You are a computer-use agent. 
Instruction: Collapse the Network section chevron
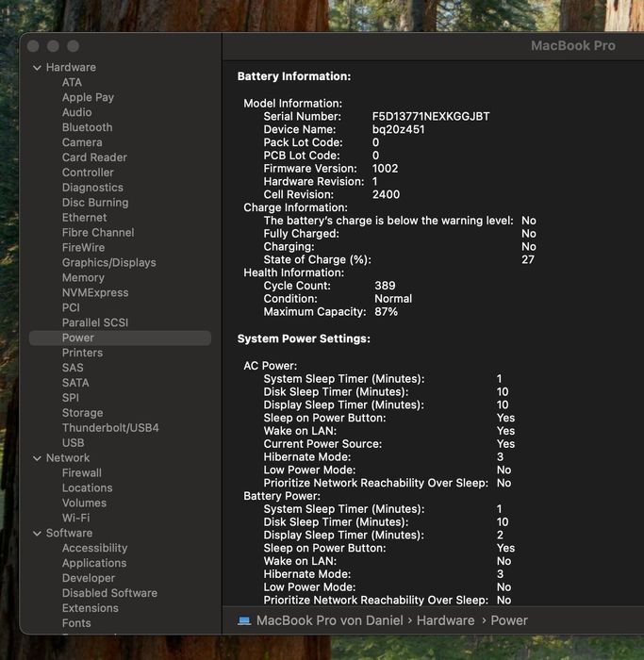tap(37, 458)
